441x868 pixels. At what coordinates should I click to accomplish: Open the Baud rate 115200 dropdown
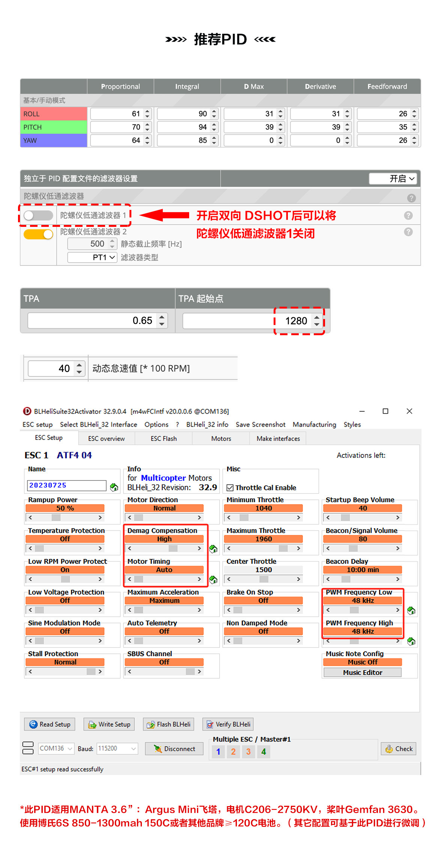tap(117, 748)
